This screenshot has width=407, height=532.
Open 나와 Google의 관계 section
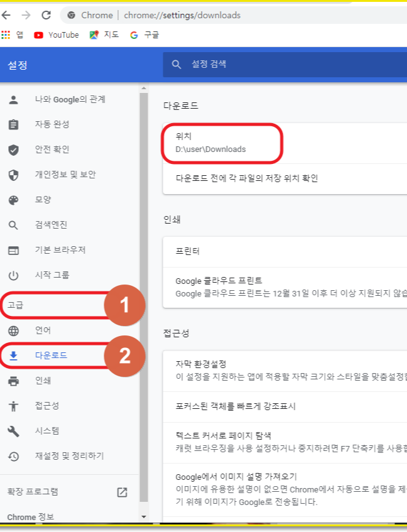point(70,100)
